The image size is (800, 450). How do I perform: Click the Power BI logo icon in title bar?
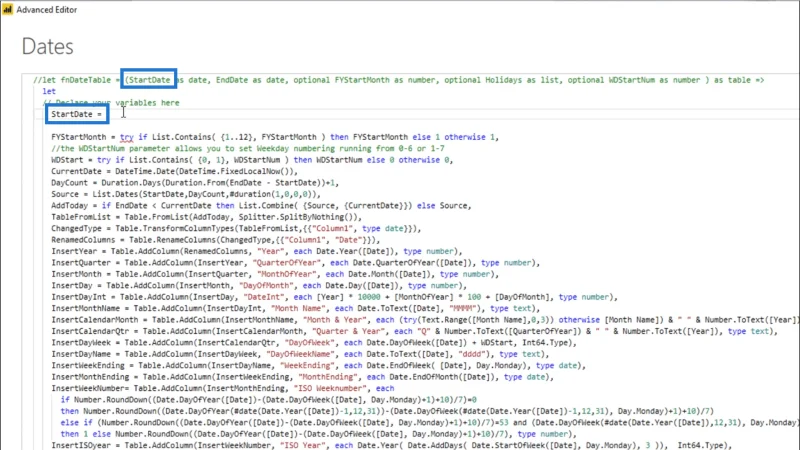coord(8,9)
